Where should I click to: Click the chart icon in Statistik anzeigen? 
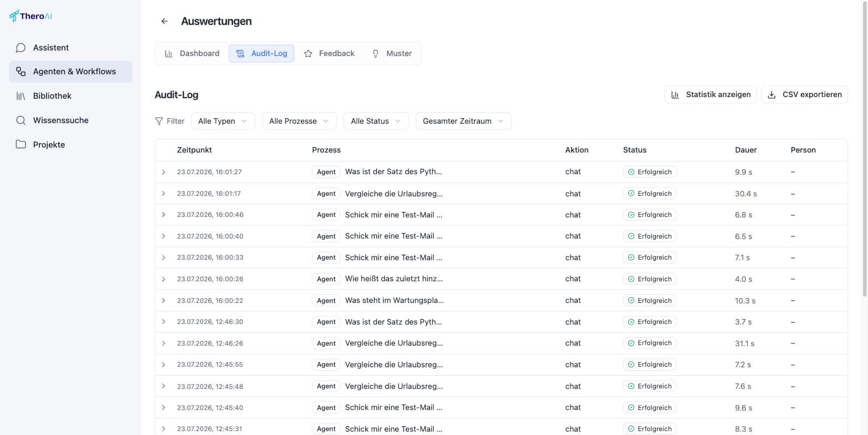pos(675,95)
